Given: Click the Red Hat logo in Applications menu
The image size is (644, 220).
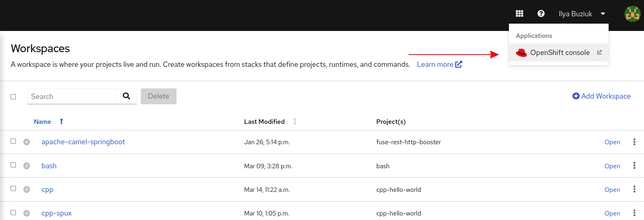Looking at the screenshot, I should (521, 53).
